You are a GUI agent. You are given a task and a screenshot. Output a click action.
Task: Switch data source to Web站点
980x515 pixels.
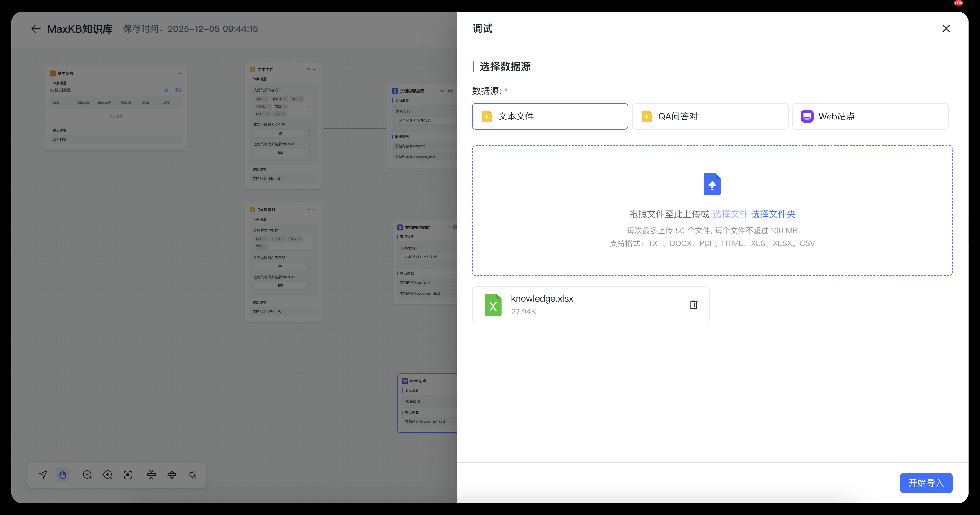click(x=870, y=116)
